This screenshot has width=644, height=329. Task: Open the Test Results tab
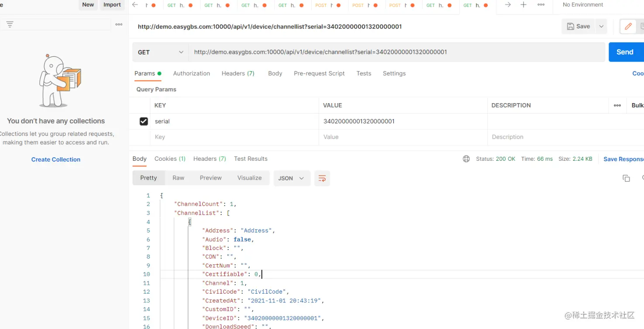tap(251, 159)
